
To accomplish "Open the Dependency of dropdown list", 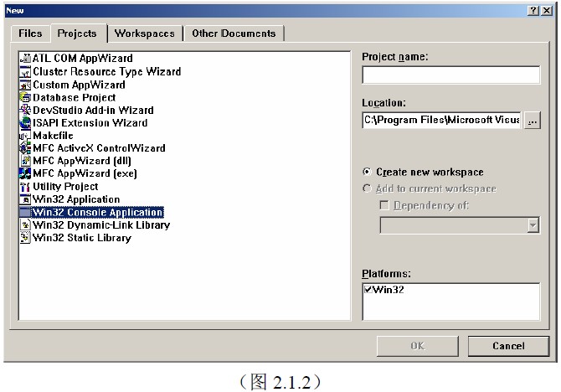I will click(x=533, y=224).
